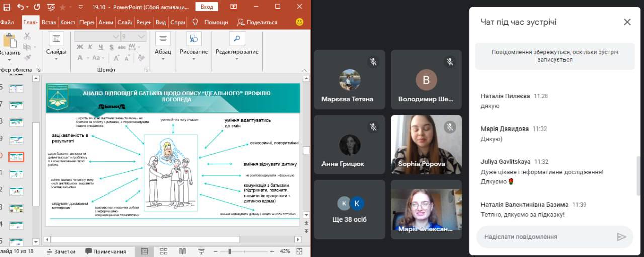Click the Save icon in Quick Access toolbar
Viewport: 644px width, 257px height.
point(7,7)
